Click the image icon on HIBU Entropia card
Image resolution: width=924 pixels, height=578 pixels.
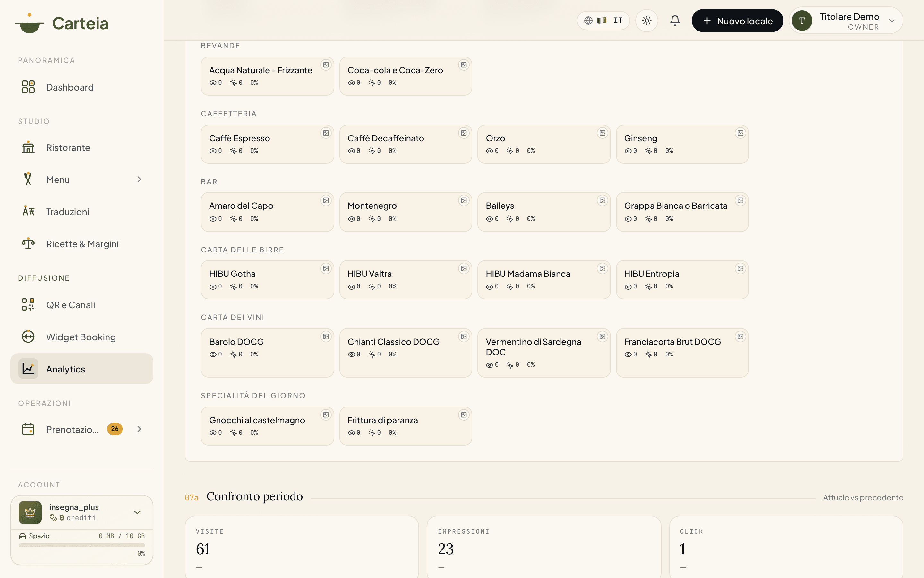click(x=740, y=269)
